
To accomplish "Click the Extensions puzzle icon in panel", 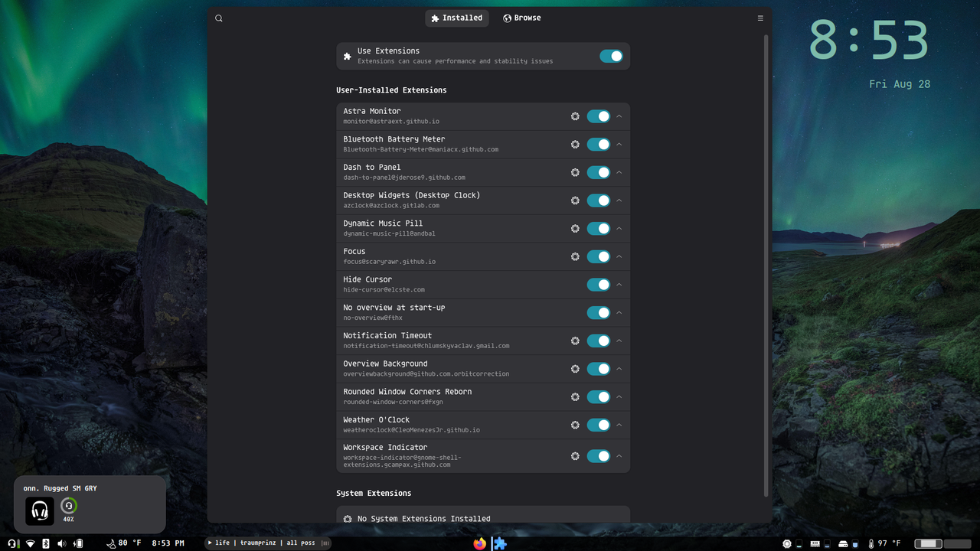I will click(500, 543).
